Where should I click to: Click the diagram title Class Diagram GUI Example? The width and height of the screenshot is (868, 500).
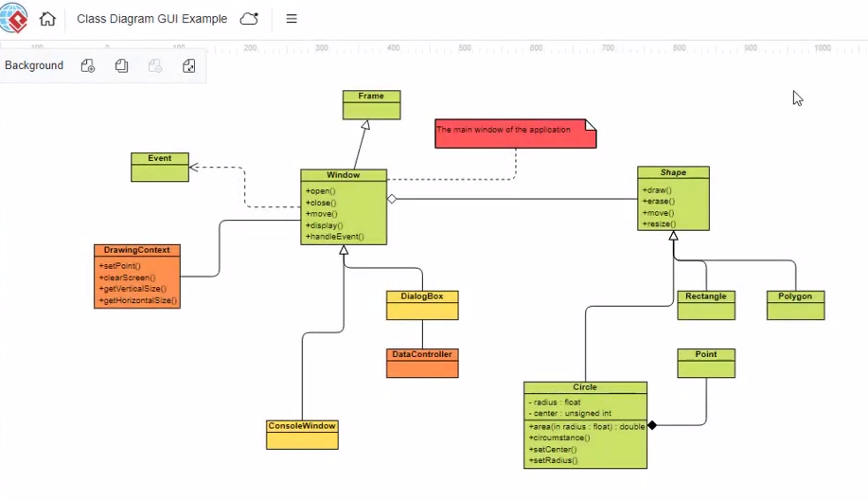tap(151, 19)
